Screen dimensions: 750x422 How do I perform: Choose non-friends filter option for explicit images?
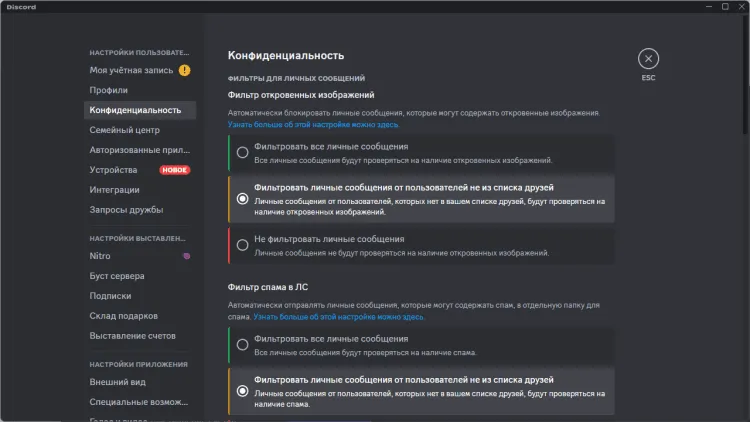coord(242,199)
